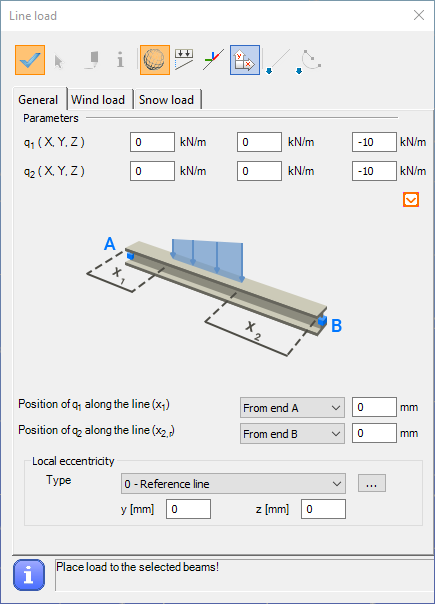Click the projected load arrows icon
The height and width of the screenshot is (604, 435).
pos(184,60)
